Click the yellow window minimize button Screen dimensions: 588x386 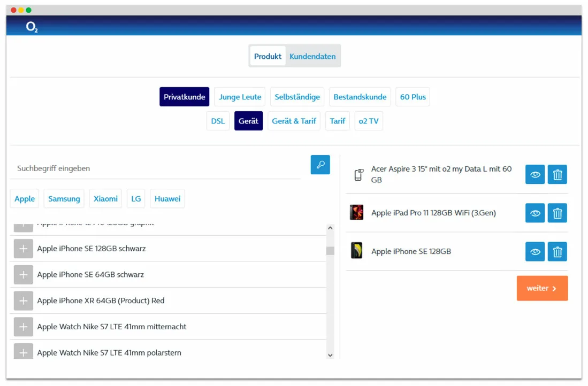(21, 10)
